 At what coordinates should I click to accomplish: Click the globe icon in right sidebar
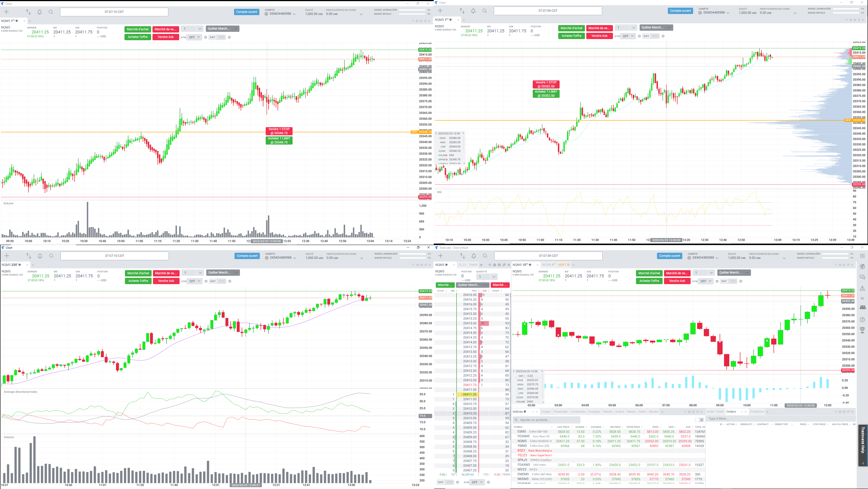(x=862, y=267)
